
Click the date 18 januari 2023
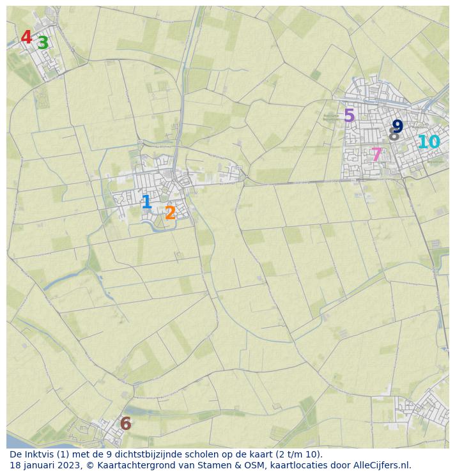pyautogui.click(x=45, y=466)
